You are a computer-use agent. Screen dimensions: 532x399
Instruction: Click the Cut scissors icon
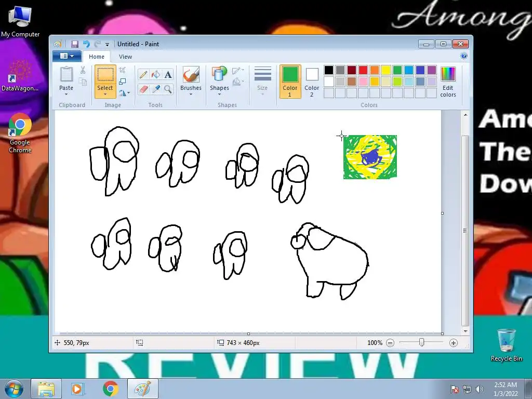tap(83, 70)
